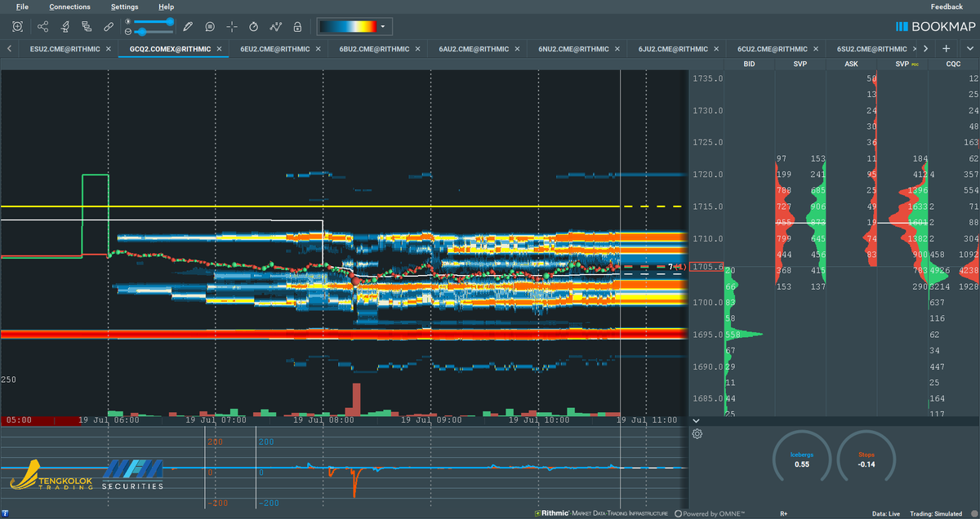The height and width of the screenshot is (519, 980).
Task: Click the stopwatch timer icon
Action: tap(254, 27)
